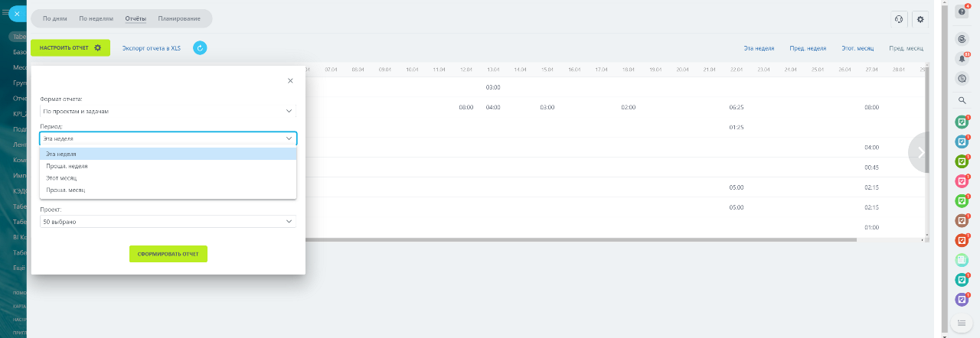This screenshot has width=980, height=338.
Task: Click the '00:45' time cell
Action: [871, 167]
